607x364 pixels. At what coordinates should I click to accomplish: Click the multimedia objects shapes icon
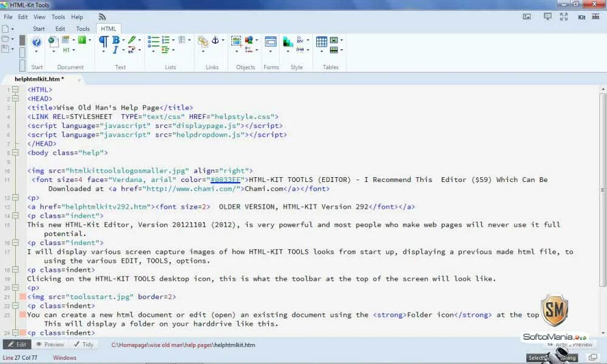point(249,40)
